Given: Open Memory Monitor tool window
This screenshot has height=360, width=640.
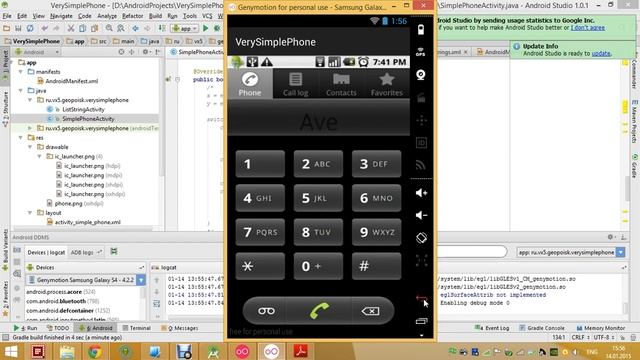Looking at the screenshot, I should (x=600, y=328).
